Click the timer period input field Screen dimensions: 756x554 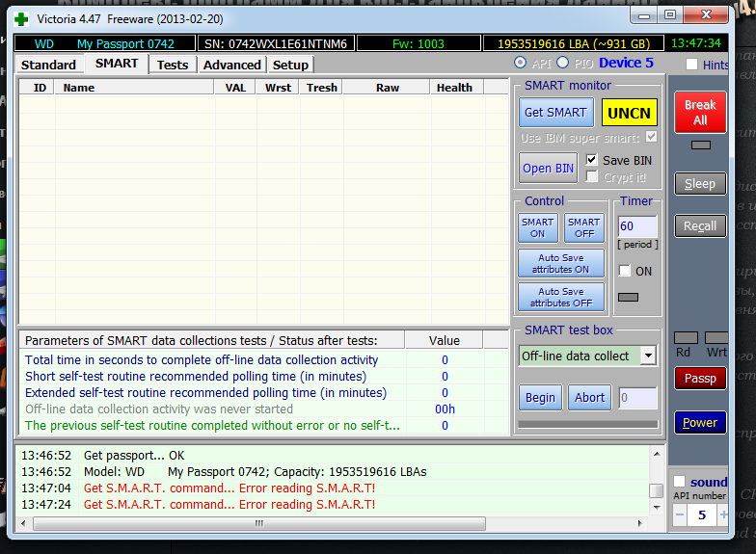(x=636, y=226)
